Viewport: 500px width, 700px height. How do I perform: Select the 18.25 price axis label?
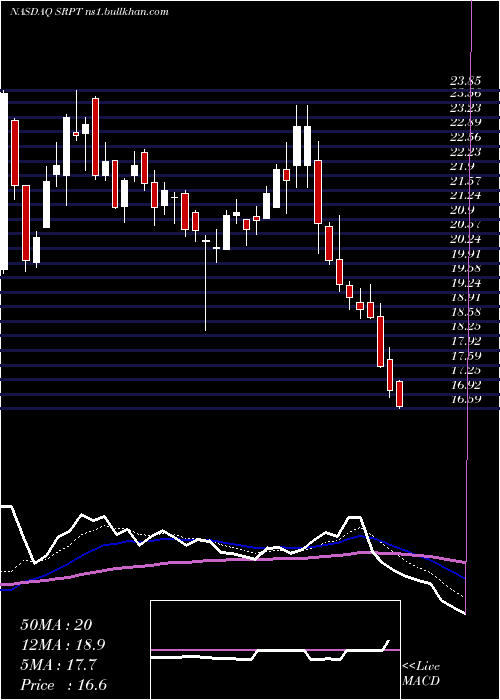click(466, 326)
